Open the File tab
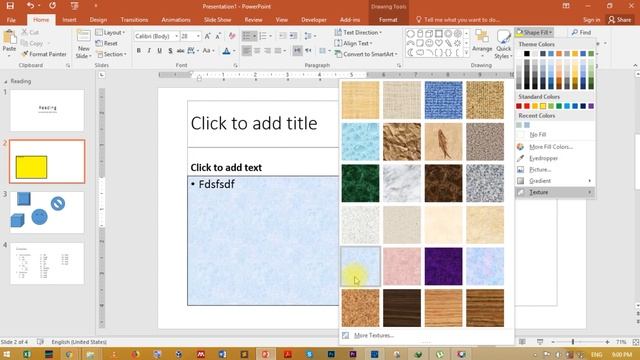Image resolution: width=640 pixels, height=360 pixels. pos(11,20)
